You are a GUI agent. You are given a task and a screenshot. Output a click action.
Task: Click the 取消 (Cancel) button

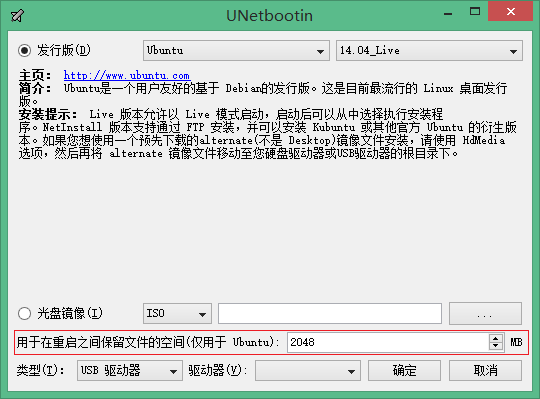tap(485, 371)
